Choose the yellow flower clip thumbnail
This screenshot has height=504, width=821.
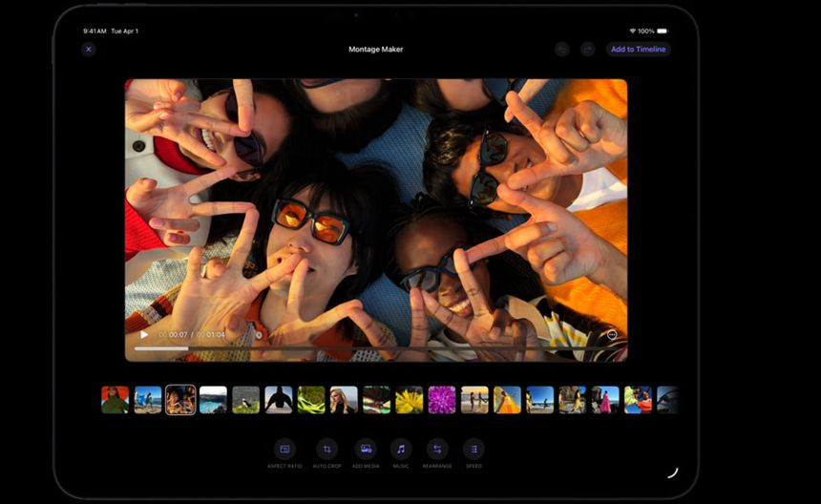click(410, 399)
